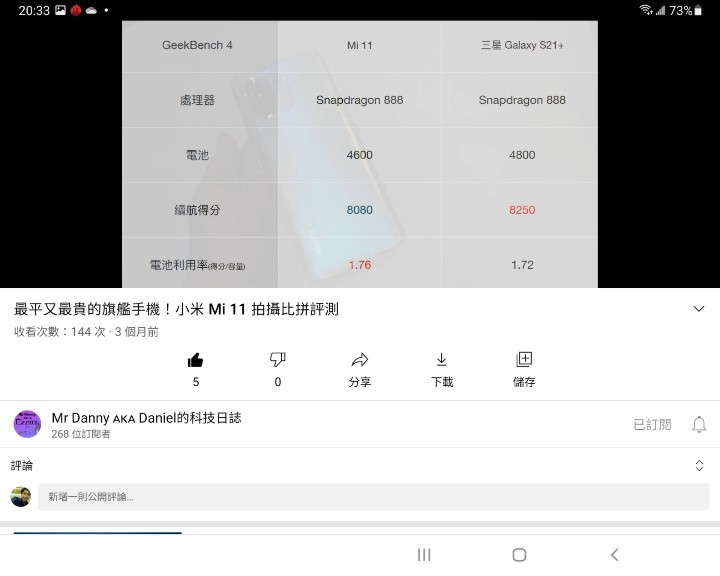Tap the 下載 download label
This screenshot has width=720, height=576.
442,382
